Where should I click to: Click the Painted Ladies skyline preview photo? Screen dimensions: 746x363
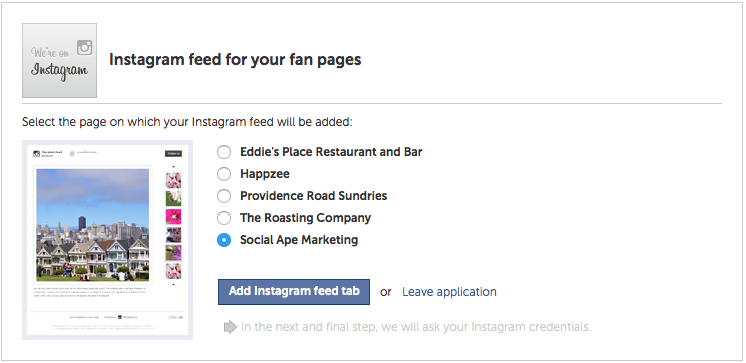click(x=93, y=225)
